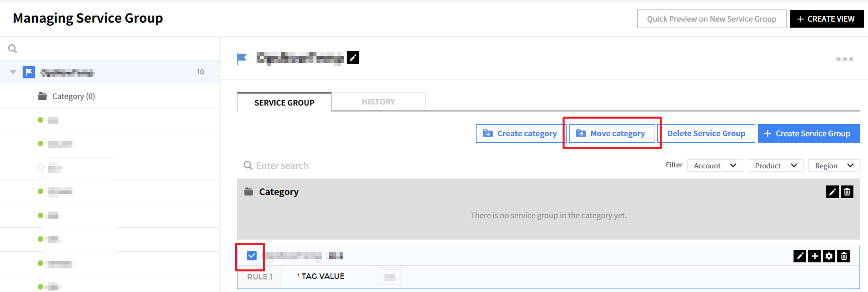The width and height of the screenshot is (868, 292).
Task: Edit the Category using its pencil icon
Action: tap(832, 192)
